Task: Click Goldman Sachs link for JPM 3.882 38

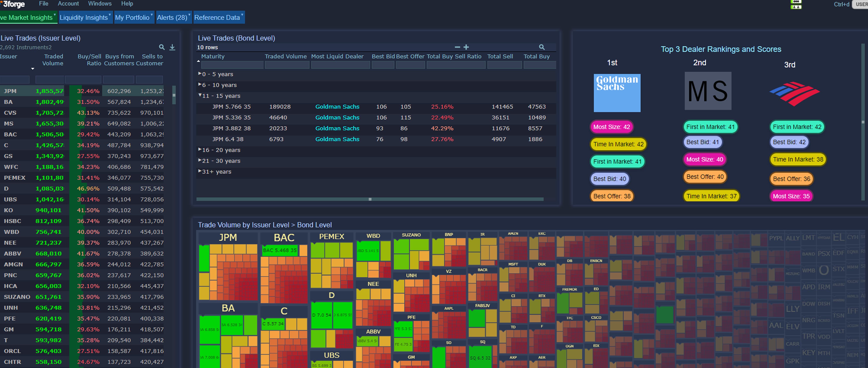Action: coord(337,128)
